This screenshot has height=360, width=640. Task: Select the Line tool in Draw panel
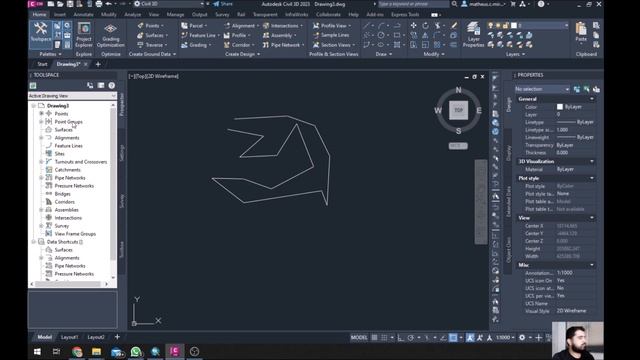(x=367, y=25)
